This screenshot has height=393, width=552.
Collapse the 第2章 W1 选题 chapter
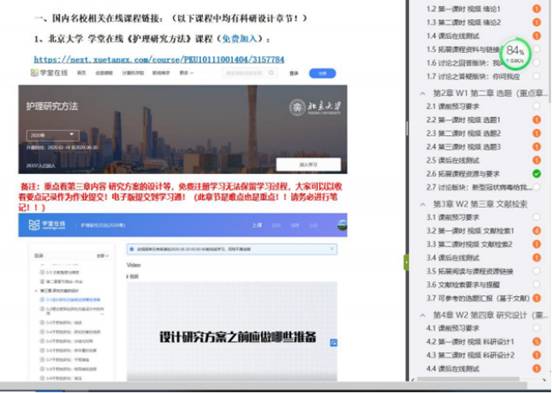coord(422,93)
